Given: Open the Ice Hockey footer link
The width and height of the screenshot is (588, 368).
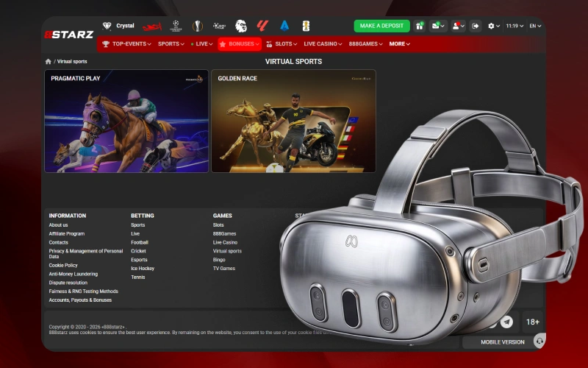Looking at the screenshot, I should 143,269.
